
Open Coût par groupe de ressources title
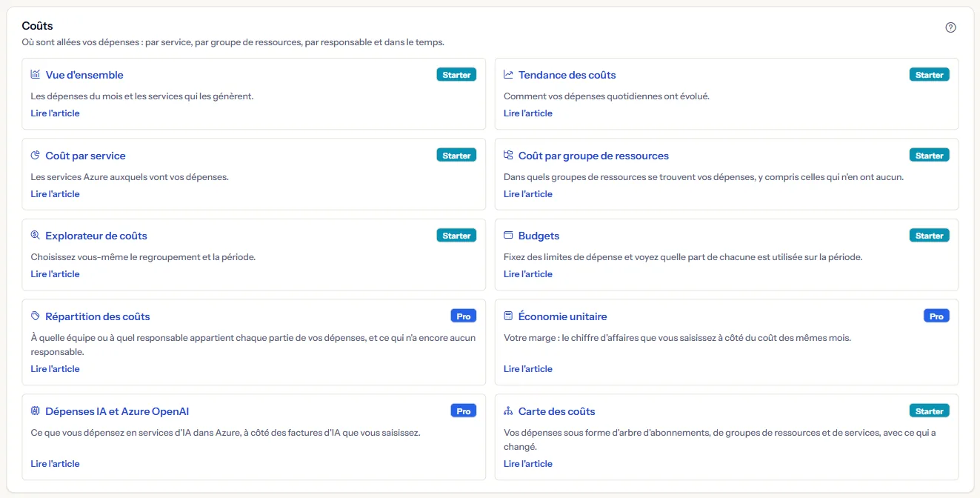593,156
